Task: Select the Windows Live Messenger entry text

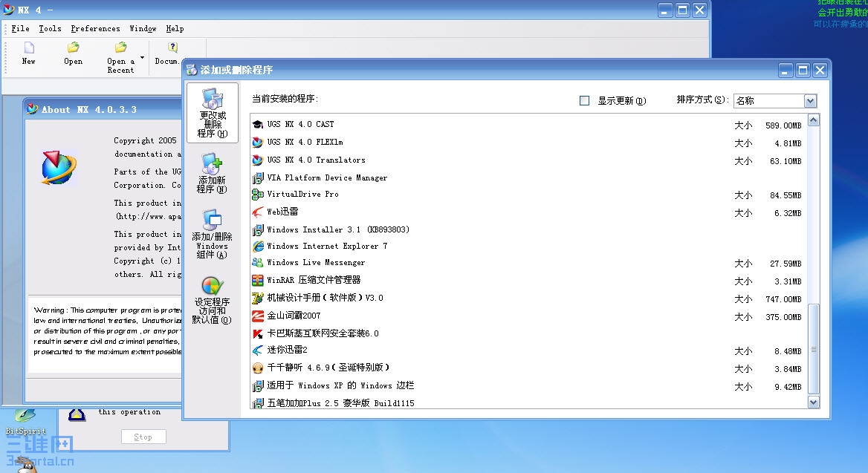Action: click(316, 263)
